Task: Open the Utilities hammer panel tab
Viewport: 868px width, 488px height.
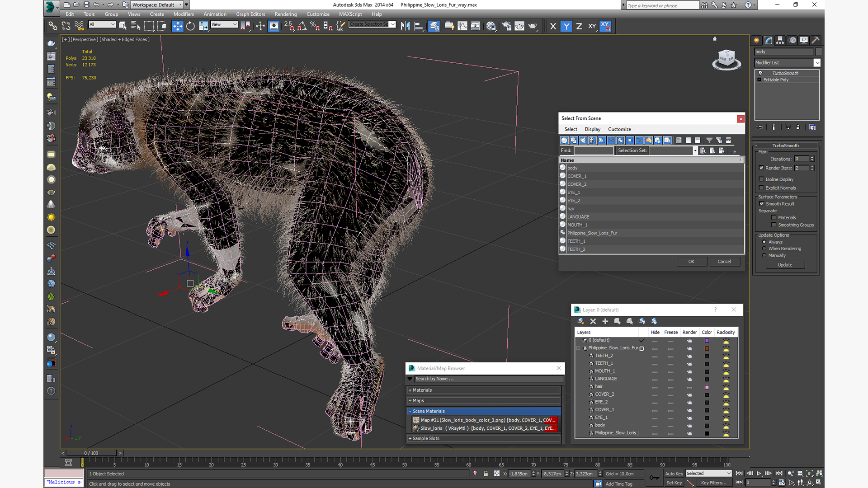Action: tap(815, 40)
